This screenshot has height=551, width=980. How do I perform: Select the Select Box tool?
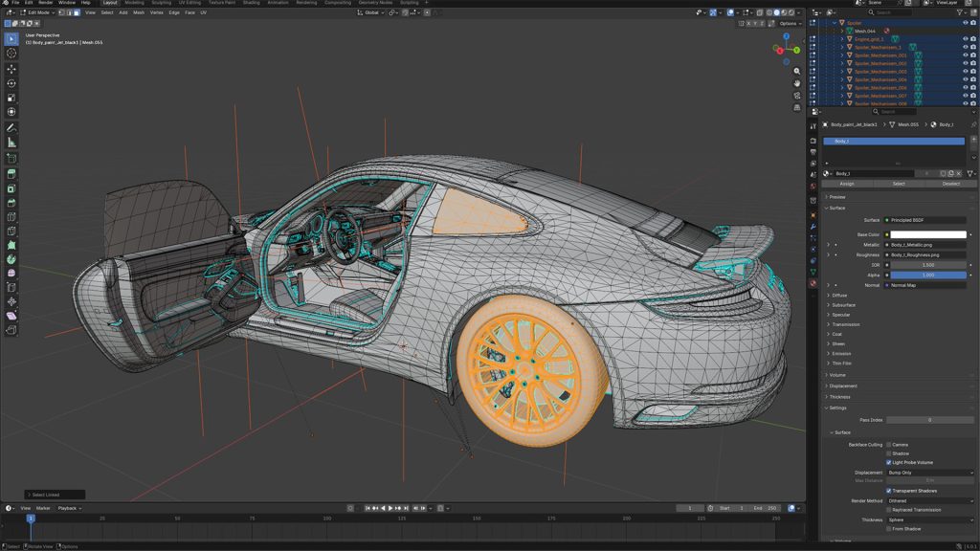click(x=11, y=38)
